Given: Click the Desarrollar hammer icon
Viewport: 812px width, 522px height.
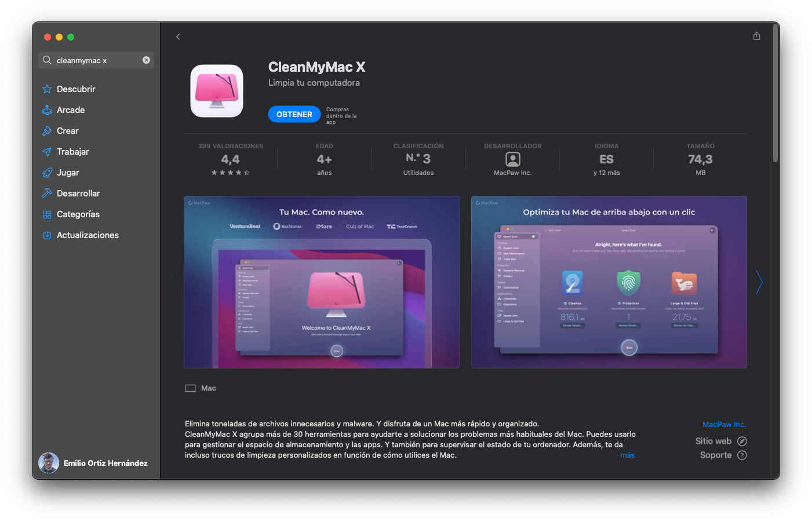Looking at the screenshot, I should click(47, 194).
